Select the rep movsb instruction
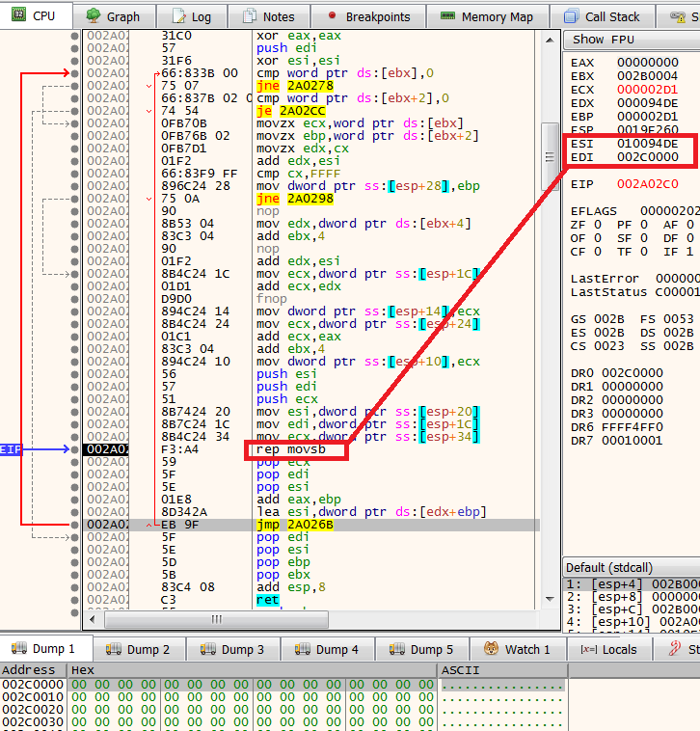This screenshot has height=731, width=700. point(291,449)
